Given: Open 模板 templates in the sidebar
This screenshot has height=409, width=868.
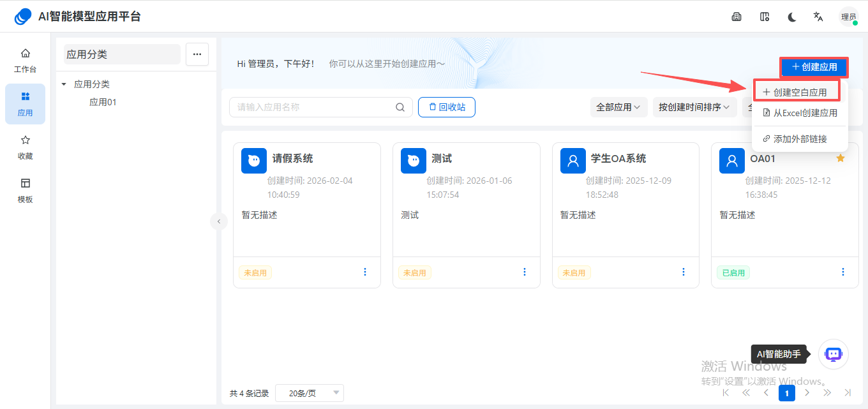Looking at the screenshot, I should point(26,191).
